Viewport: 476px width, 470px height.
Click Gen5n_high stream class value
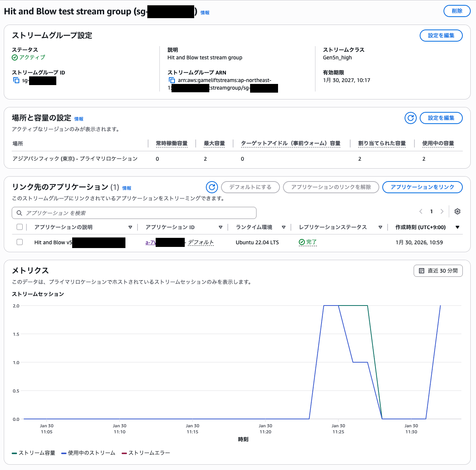[337, 57]
